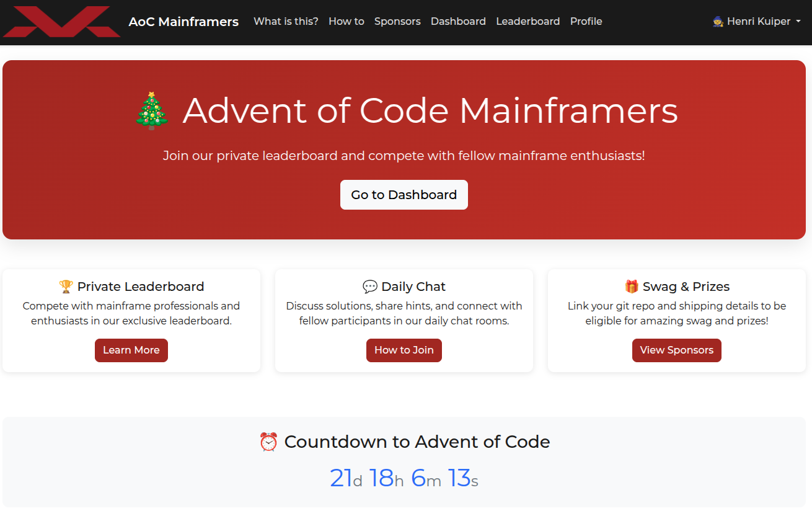Click the speech bubble icon on Daily Chat card
Viewport: 812px width, 521px height.
tap(370, 286)
